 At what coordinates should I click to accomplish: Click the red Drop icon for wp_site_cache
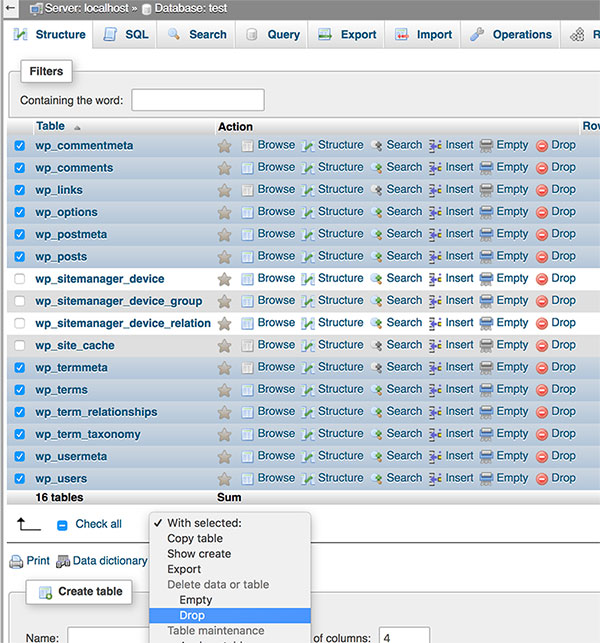[542, 346]
